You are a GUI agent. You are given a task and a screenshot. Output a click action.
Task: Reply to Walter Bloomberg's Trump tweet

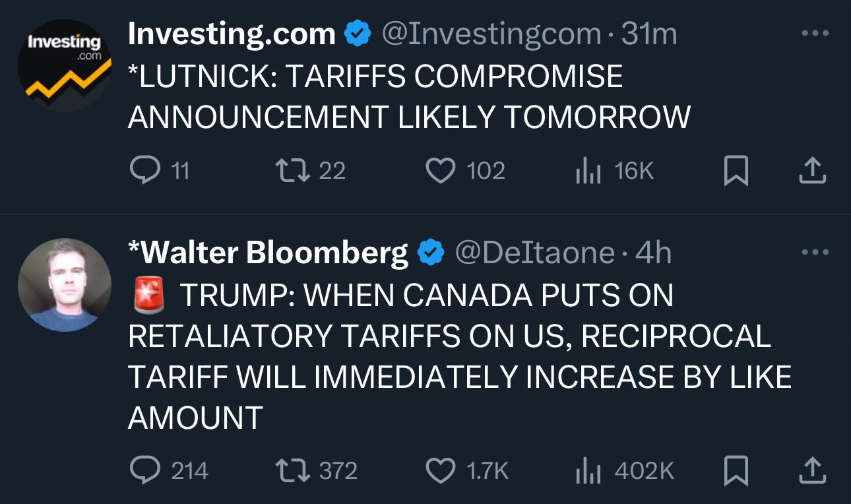click(169, 470)
